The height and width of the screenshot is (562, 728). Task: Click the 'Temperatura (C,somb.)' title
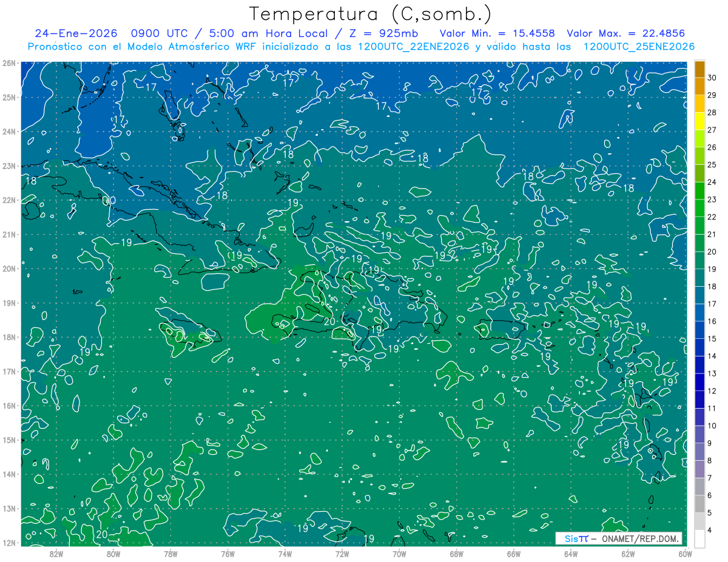(x=371, y=14)
